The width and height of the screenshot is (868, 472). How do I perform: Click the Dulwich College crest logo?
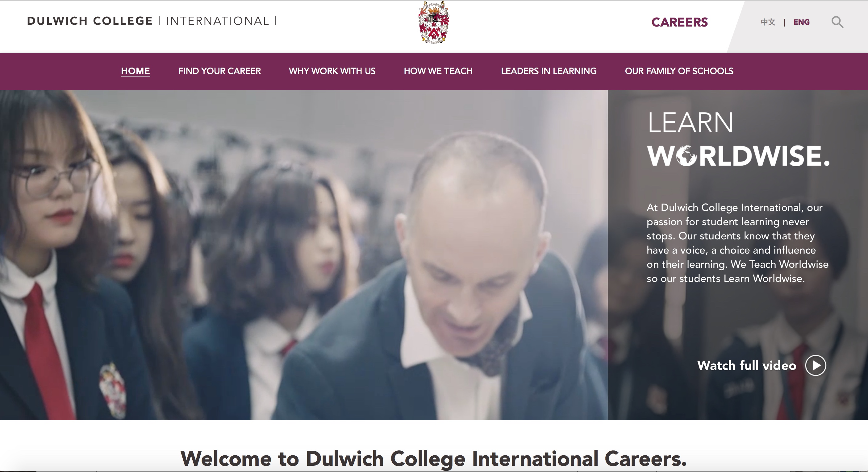[x=434, y=22]
